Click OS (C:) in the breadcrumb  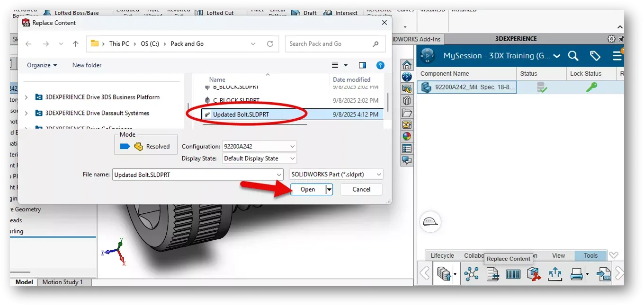click(x=150, y=44)
